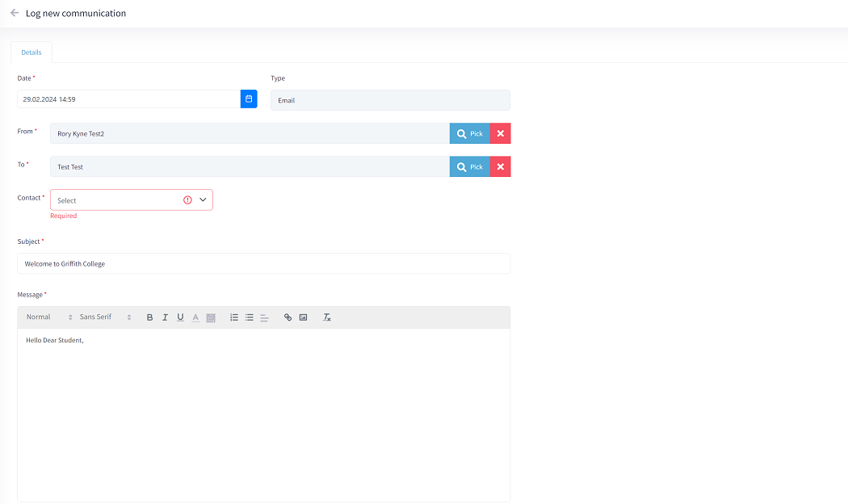Insert a bulleted list
Image resolution: width=848 pixels, height=504 pixels.
[250, 317]
